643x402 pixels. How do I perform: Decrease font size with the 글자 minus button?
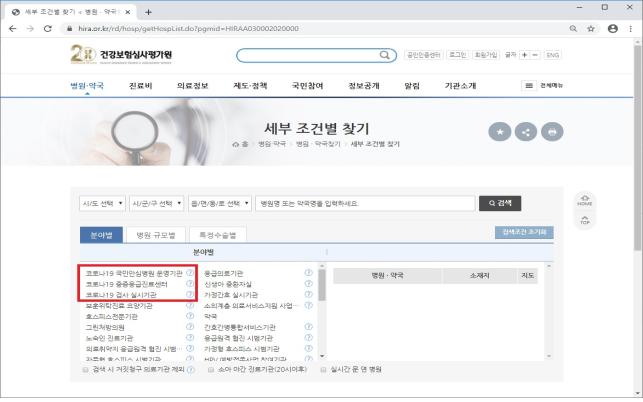coord(535,55)
